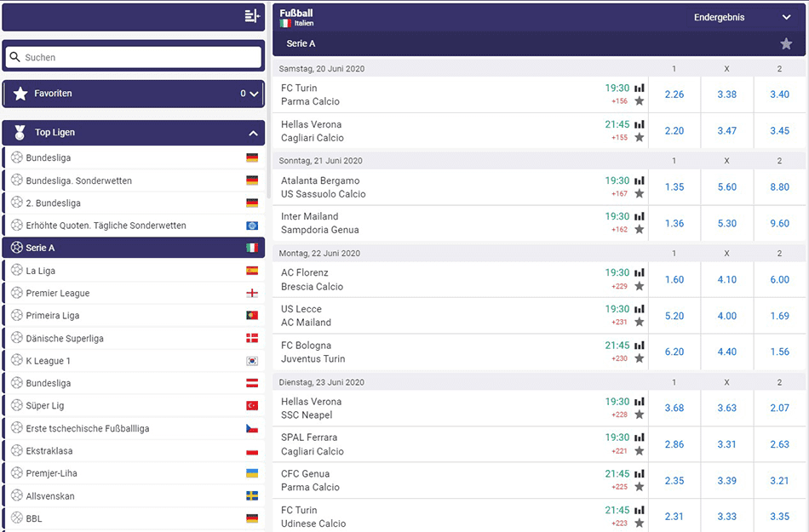Open the Austrian Bundesliga entry
Viewport: 809px width, 532px height.
134,383
